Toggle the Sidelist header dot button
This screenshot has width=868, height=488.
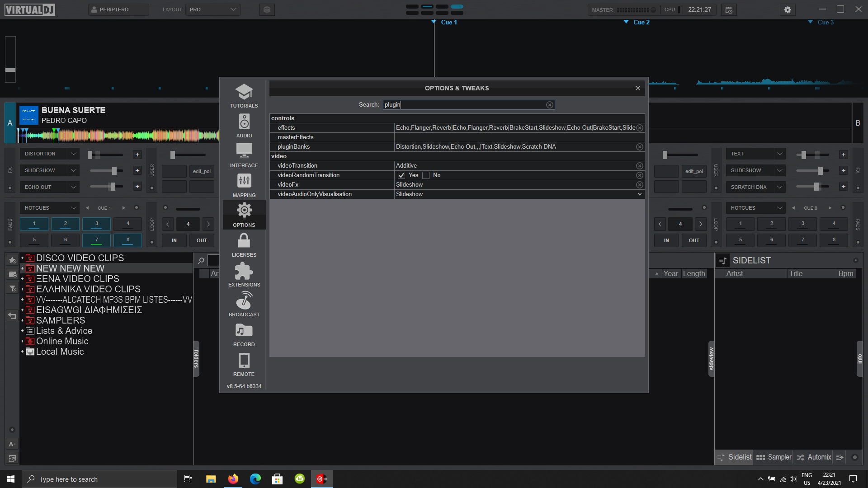click(x=855, y=260)
